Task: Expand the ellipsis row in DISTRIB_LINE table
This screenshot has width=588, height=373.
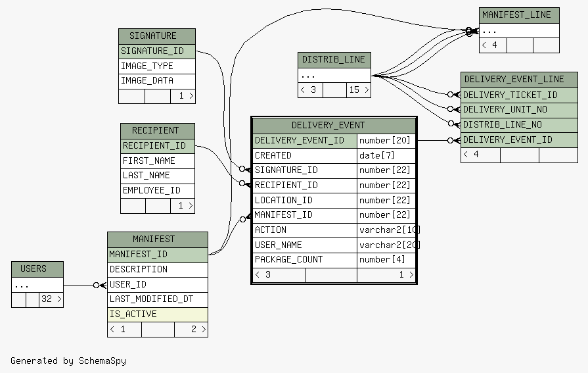Action: 334,75
